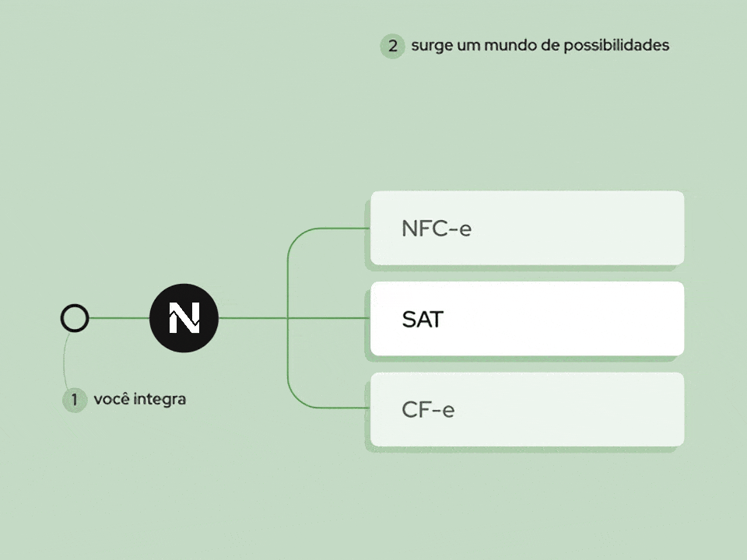747x560 pixels.
Task: Click the hollow circle start node
Action: click(x=75, y=318)
